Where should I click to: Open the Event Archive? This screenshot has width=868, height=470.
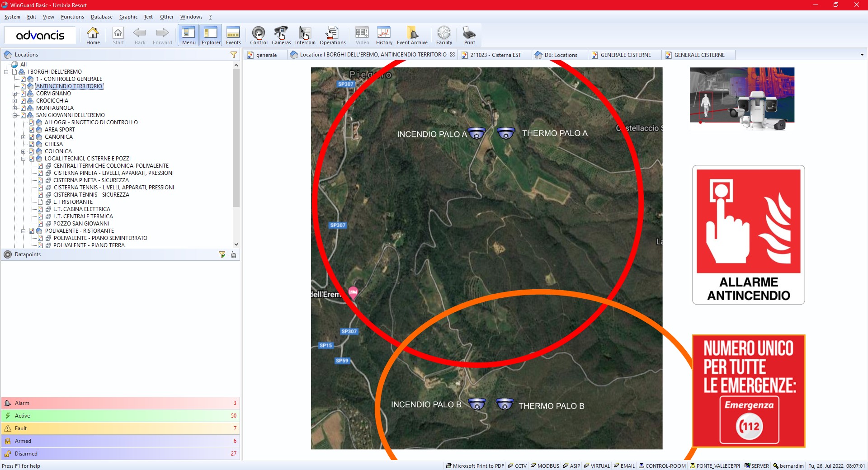coord(412,36)
